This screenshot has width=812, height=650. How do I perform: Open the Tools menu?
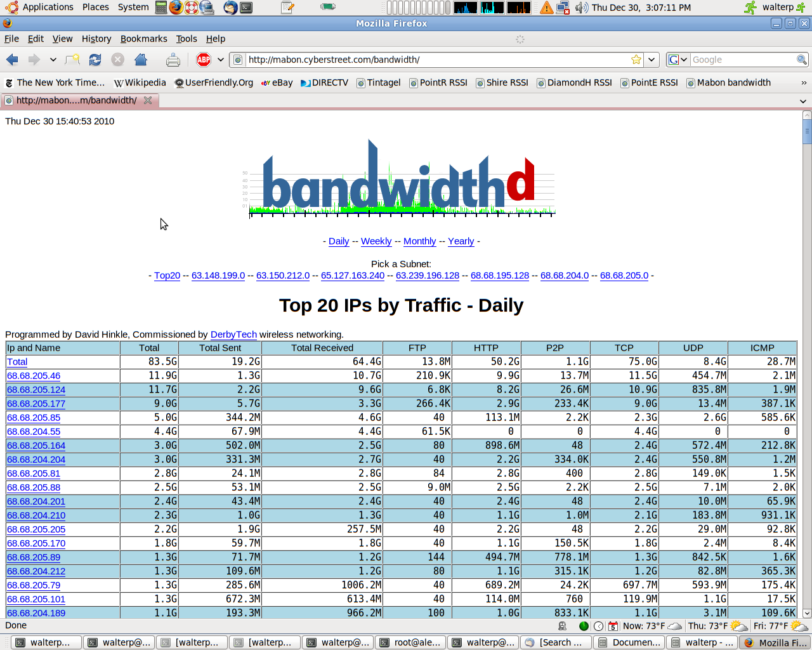click(187, 39)
